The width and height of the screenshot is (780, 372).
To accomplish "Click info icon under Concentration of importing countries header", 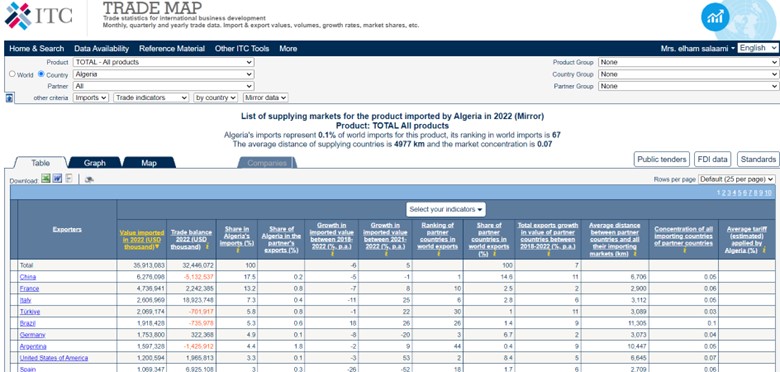I will point(684,251).
